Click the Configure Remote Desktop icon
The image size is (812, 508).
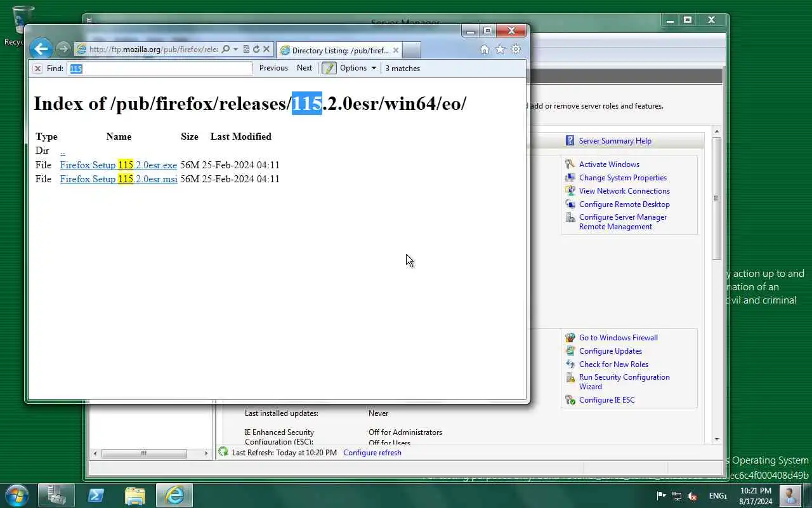tap(570, 204)
